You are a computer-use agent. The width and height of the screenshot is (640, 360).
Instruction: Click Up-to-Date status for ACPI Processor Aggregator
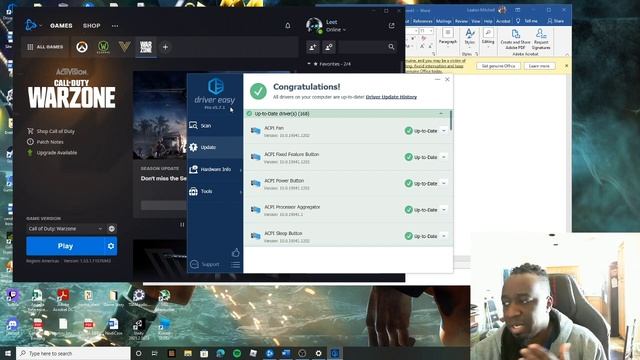[421, 210]
